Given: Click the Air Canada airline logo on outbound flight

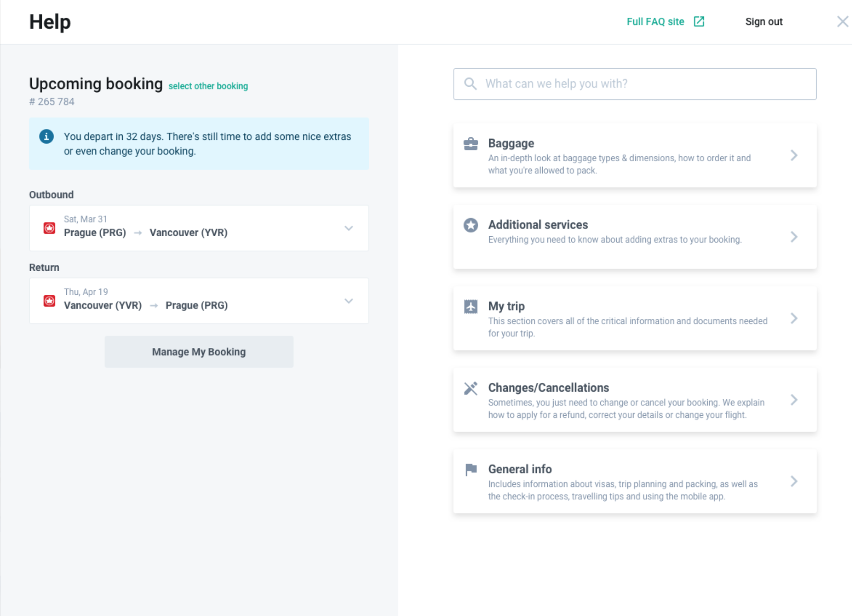Looking at the screenshot, I should click(49, 228).
